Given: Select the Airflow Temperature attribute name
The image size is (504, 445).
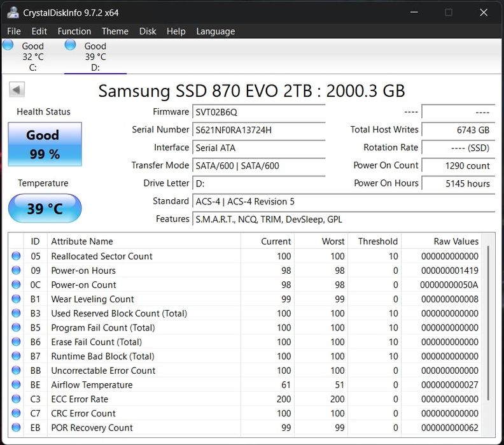Looking at the screenshot, I should [92, 385].
